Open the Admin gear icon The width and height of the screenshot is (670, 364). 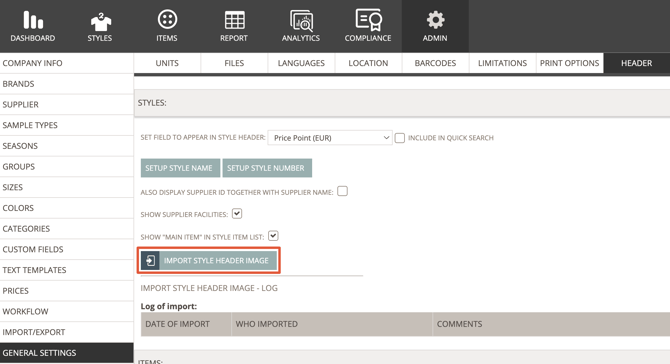click(435, 20)
